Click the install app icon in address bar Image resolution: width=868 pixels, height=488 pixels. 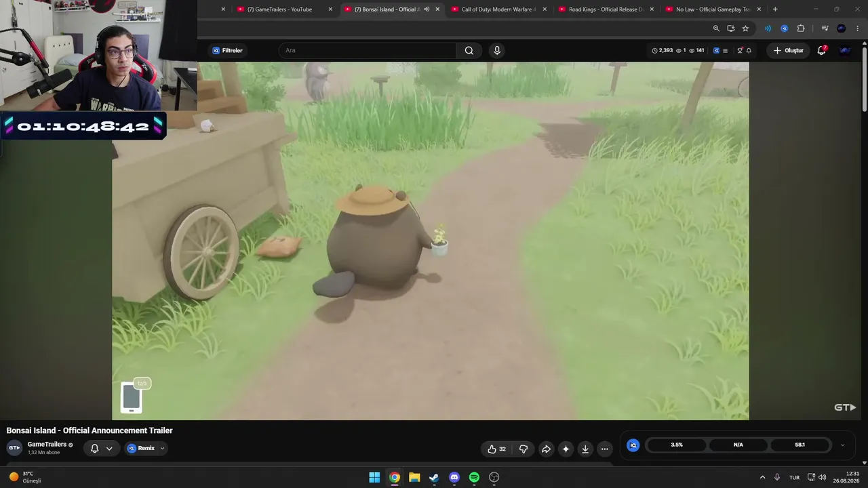click(x=730, y=28)
